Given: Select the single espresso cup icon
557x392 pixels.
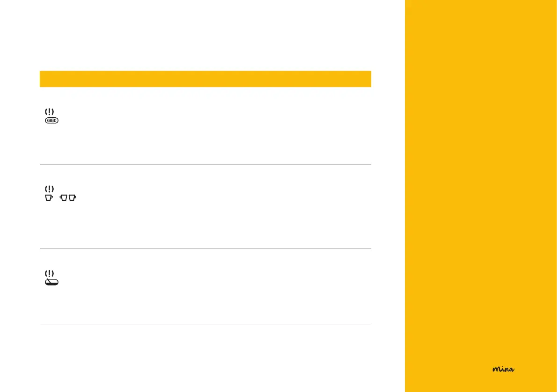Looking at the screenshot, I should click(48, 198).
